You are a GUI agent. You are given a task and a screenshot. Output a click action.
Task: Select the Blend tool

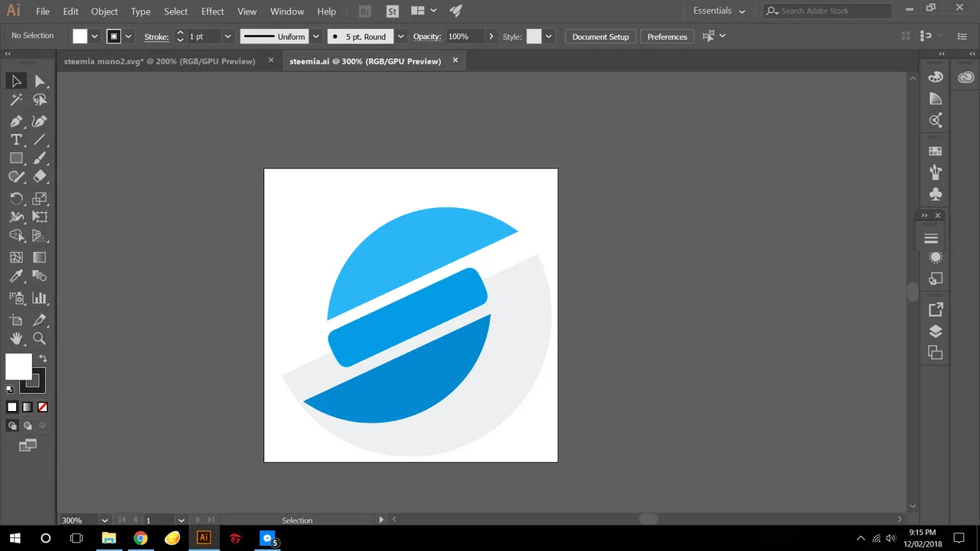tap(40, 276)
